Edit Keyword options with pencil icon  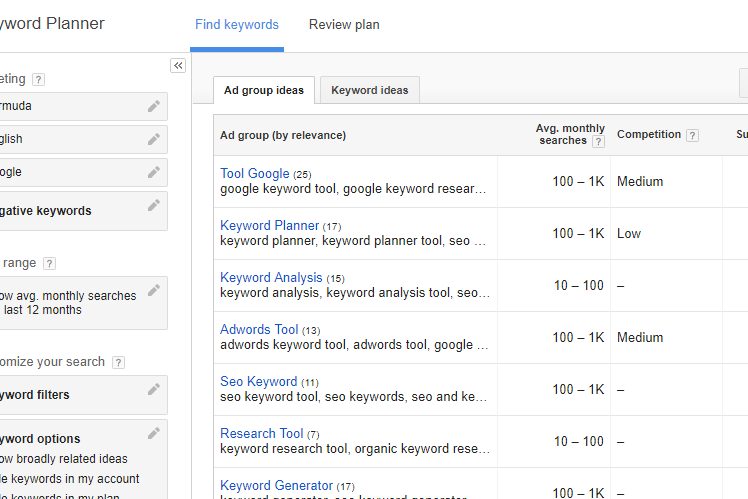pyautogui.click(x=154, y=433)
